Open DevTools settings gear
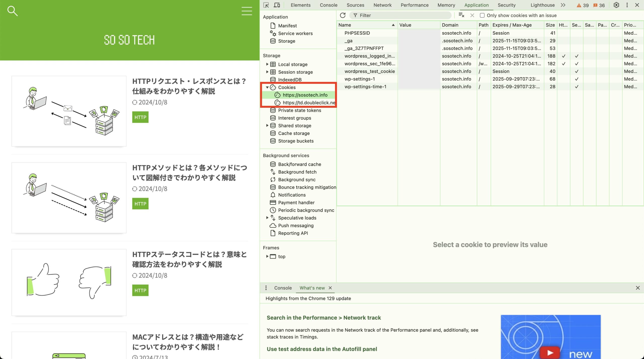The image size is (644, 359). click(616, 5)
